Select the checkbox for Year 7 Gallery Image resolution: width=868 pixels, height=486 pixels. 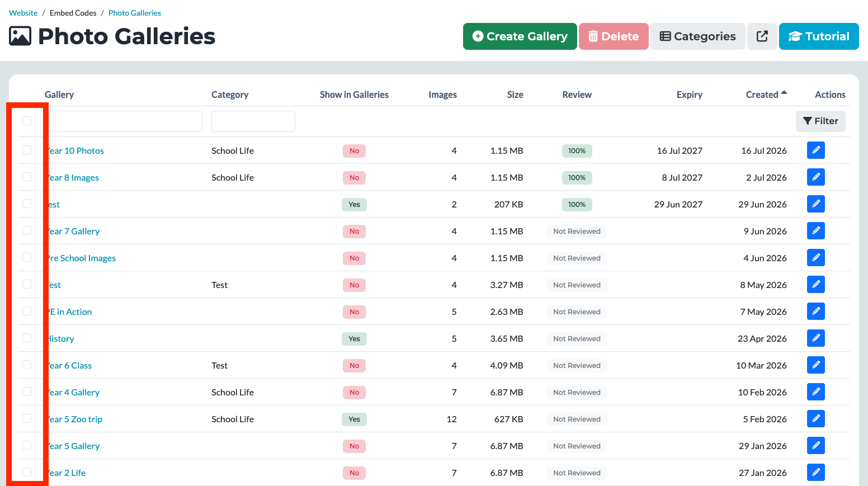click(27, 230)
